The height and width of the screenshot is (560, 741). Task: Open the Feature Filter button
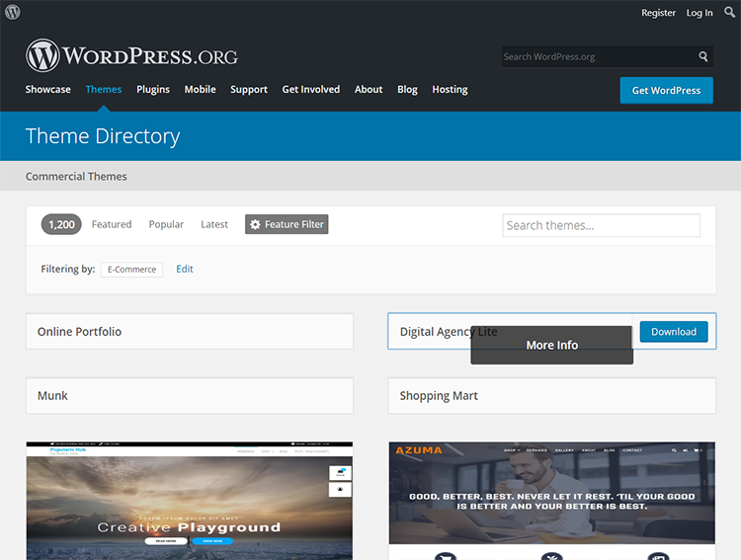coord(287,224)
